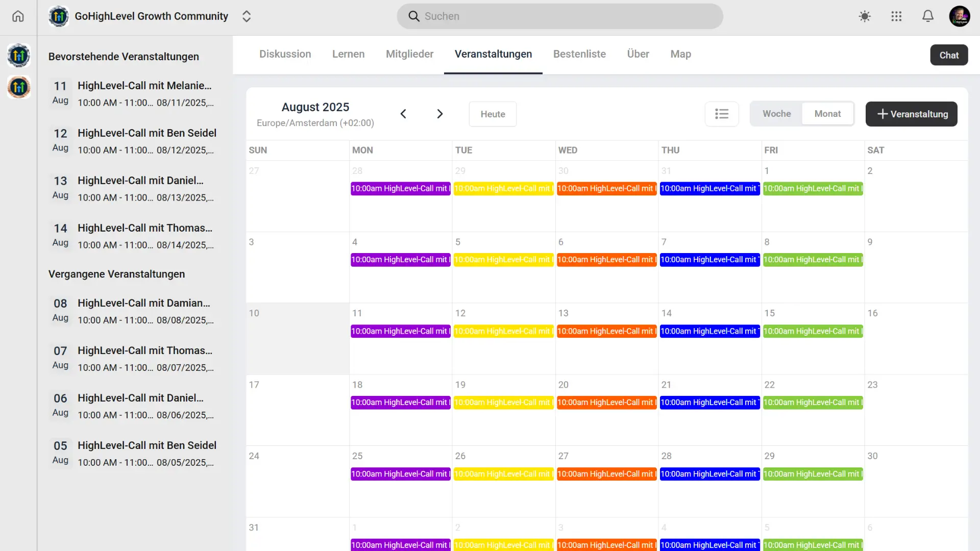Switch to the Diskussion tab
This screenshot has width=980, height=551.
pos(285,54)
